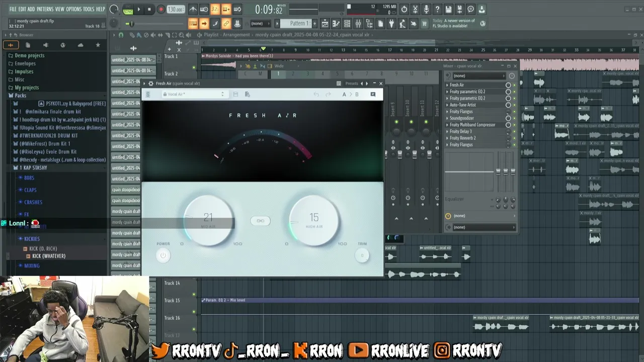This screenshot has height=362, width=644.
Task: Open the EDIT menu
Action: tap(22, 9)
